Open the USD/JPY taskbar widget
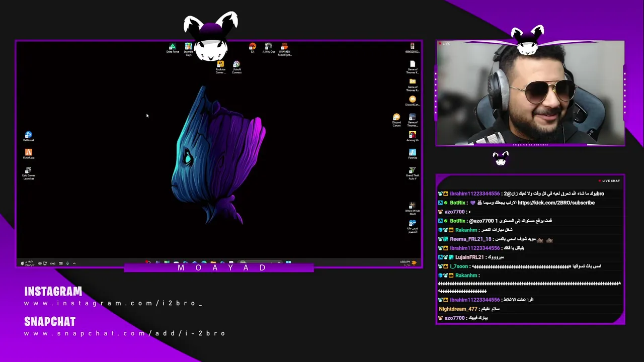Viewport: 644px width, 362px height. tap(408, 262)
